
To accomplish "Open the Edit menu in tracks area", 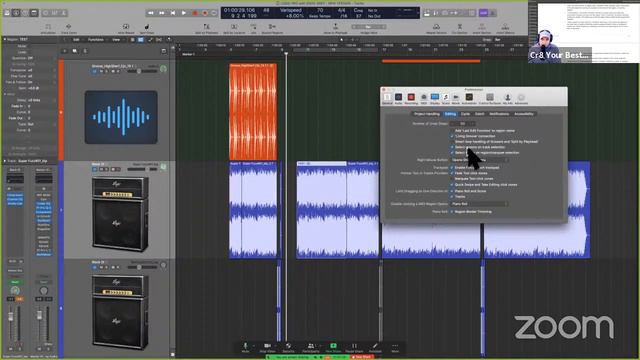I will (x=76, y=40).
